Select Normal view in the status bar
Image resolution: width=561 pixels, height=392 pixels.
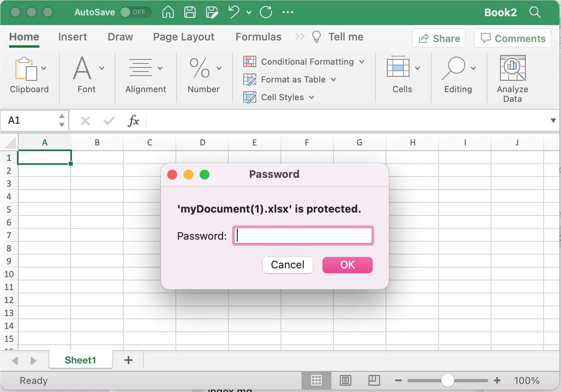pos(316,380)
